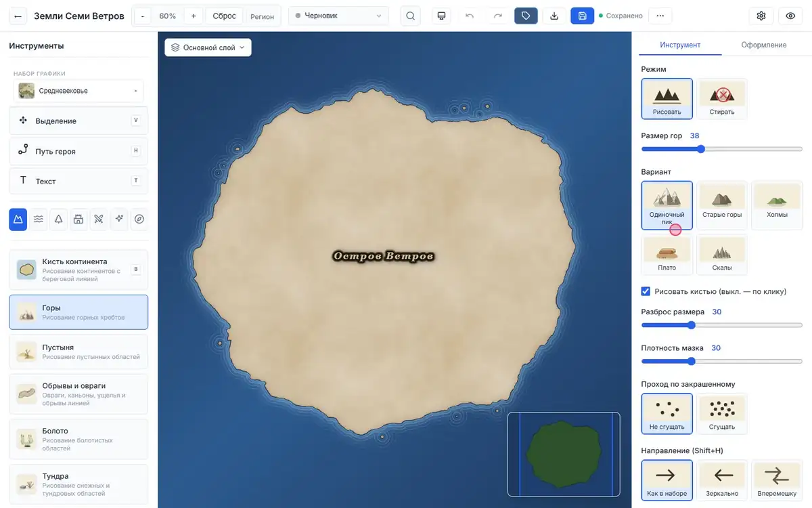Open the water waves tool category
The height and width of the screenshot is (508, 812).
pos(39,219)
